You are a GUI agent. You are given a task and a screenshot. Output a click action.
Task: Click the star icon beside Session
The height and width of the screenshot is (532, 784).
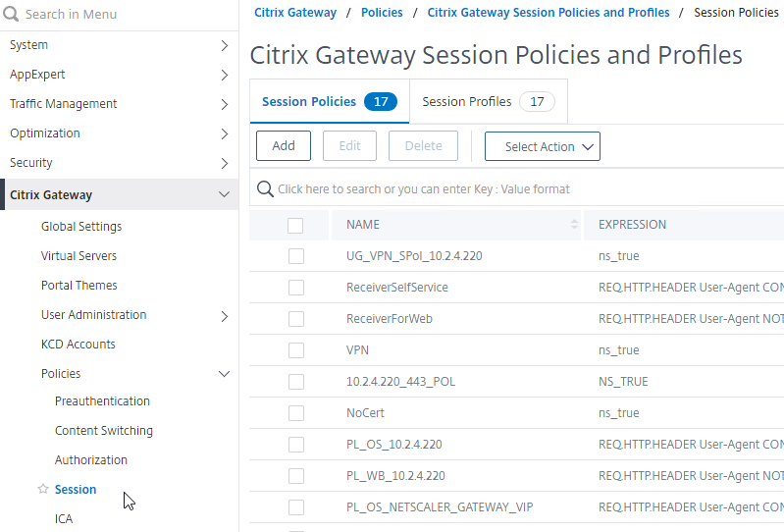[43, 489]
